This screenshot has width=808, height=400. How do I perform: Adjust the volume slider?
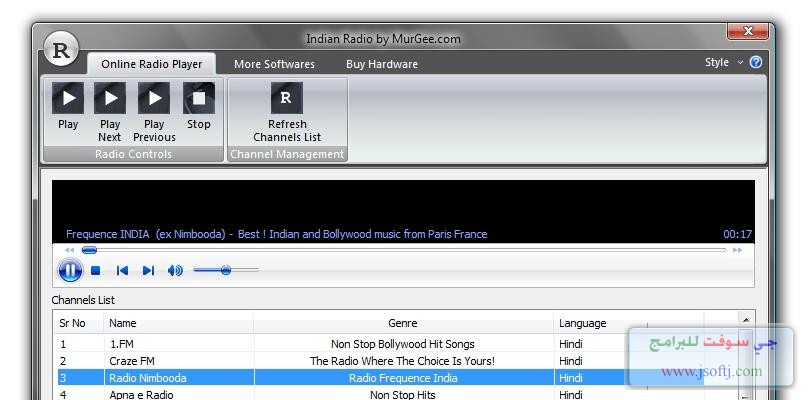tap(226, 270)
